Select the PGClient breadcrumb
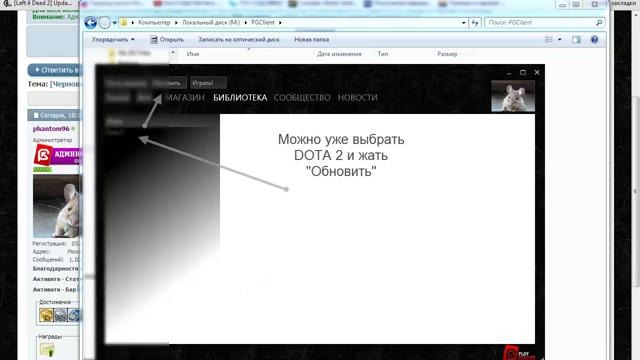640x360 pixels. tap(263, 22)
